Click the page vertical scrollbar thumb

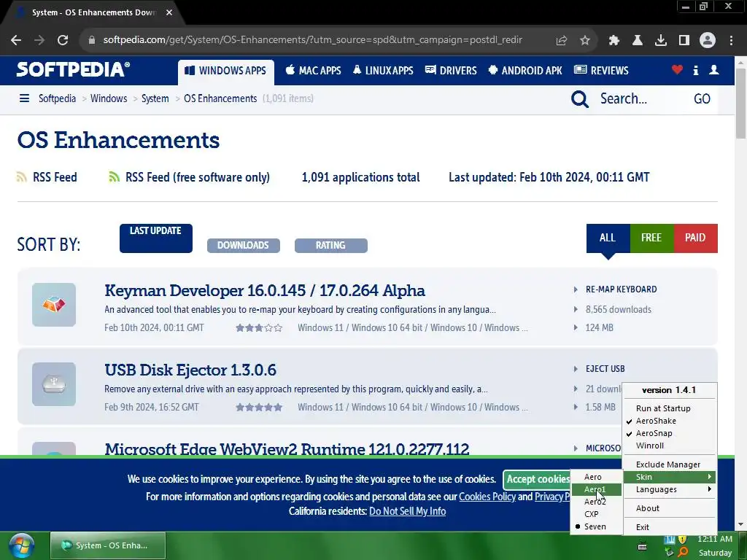click(740, 104)
